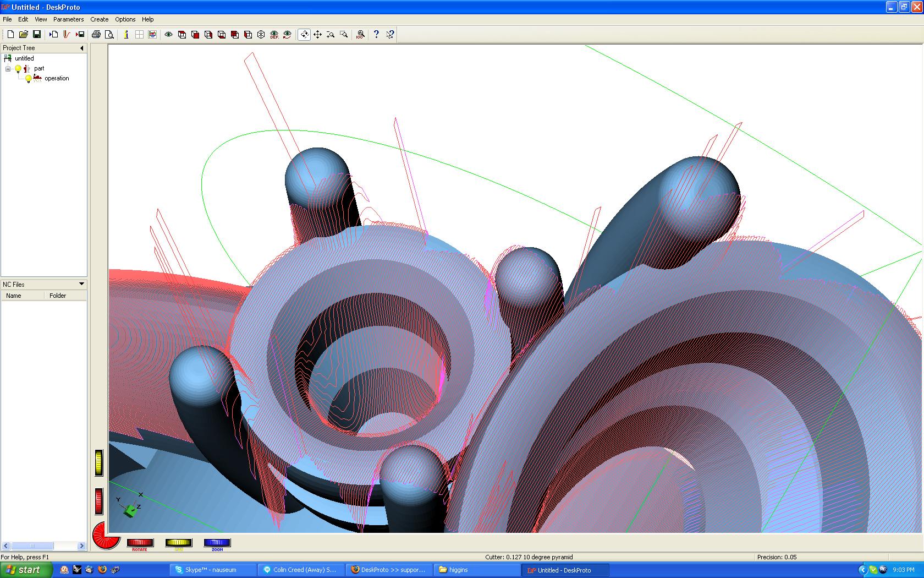Viewport: 924px width, 578px height.
Task: Click the Open file folder icon
Action: 24,34
